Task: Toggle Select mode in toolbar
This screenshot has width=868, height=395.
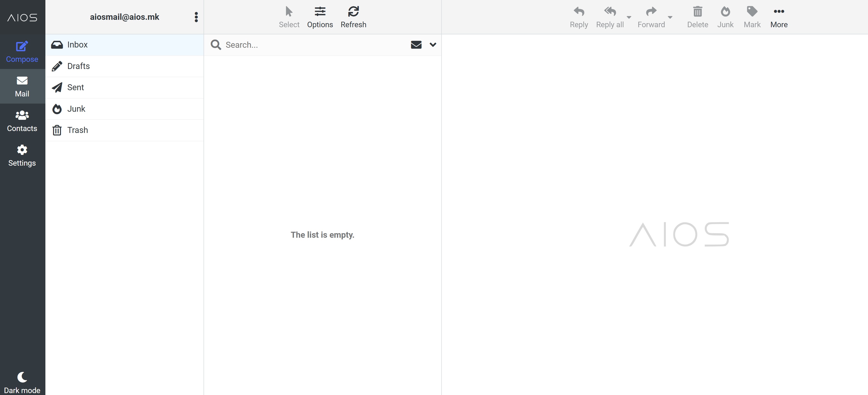Action: 289,17
